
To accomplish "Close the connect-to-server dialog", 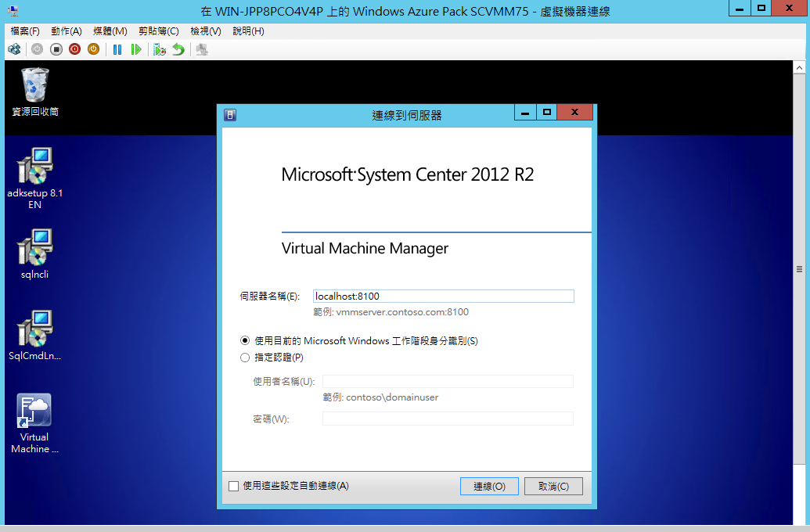I will point(574,113).
